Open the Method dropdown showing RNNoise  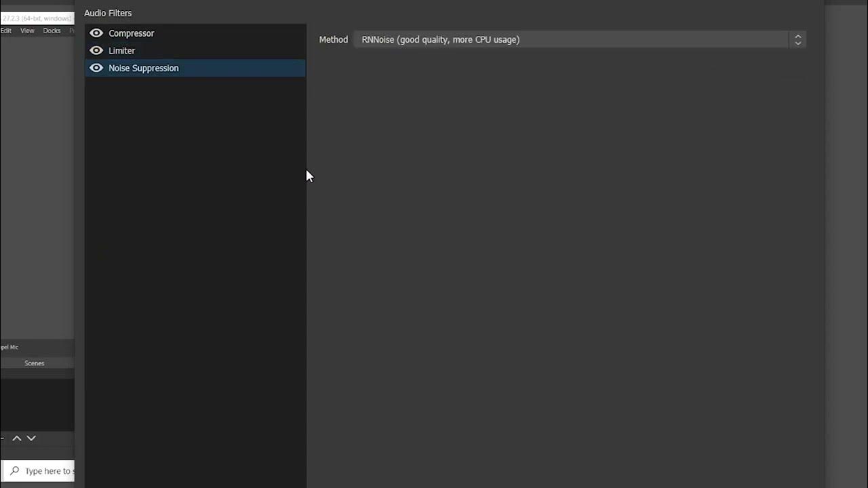pyautogui.click(x=580, y=39)
